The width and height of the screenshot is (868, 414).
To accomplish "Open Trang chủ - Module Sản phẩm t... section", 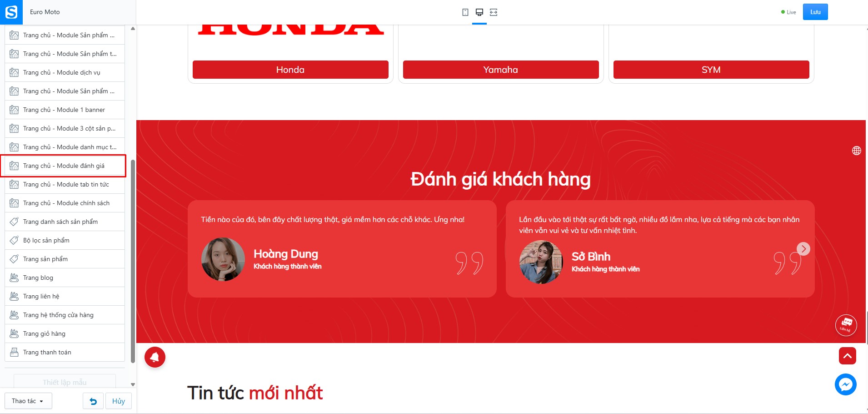I will (x=65, y=54).
